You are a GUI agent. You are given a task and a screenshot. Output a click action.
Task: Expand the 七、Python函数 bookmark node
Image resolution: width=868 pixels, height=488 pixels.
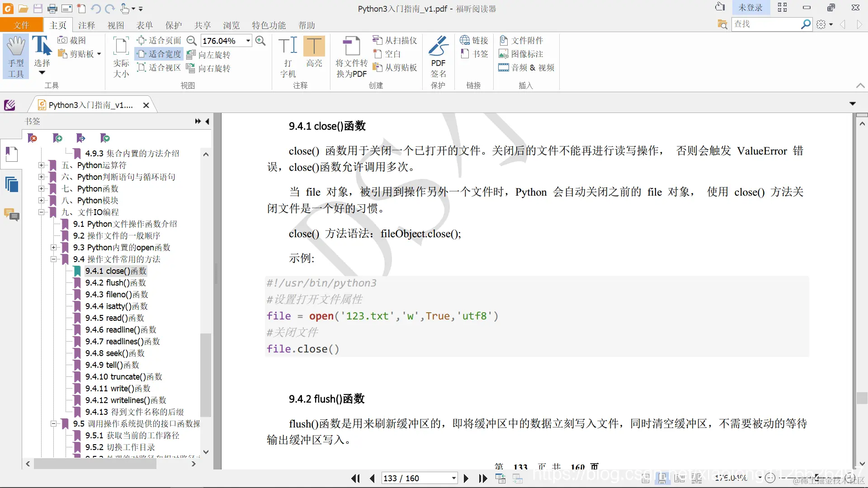click(x=41, y=188)
